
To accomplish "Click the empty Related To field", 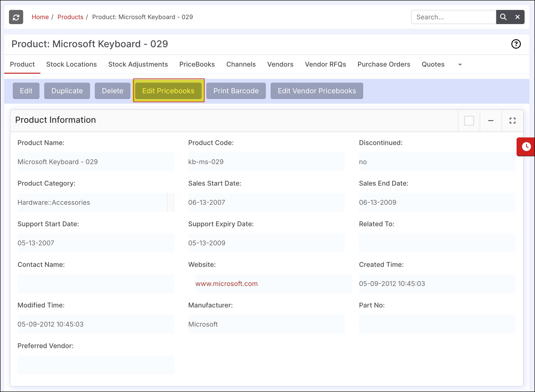I will (x=437, y=243).
